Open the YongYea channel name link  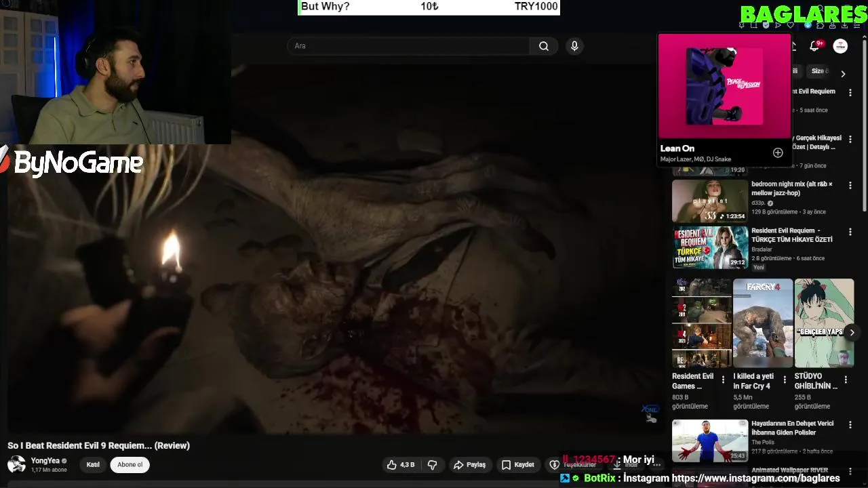tap(45, 461)
